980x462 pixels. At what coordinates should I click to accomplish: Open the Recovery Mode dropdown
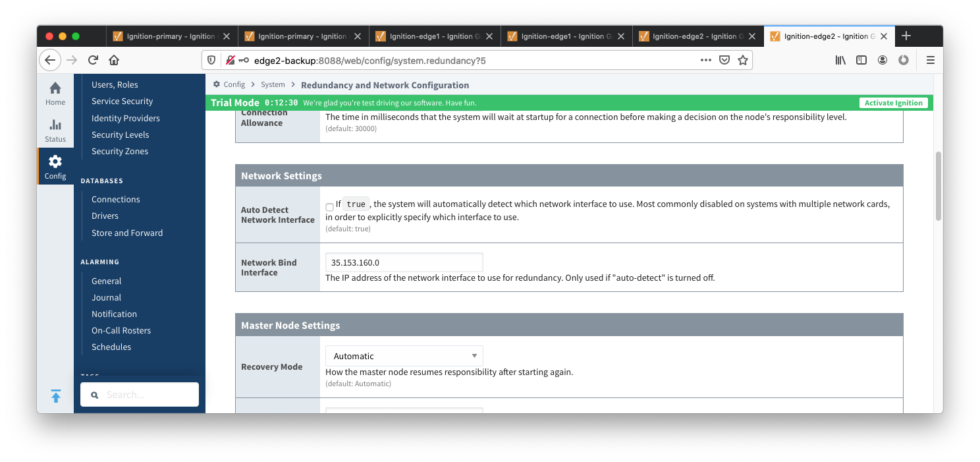point(404,356)
